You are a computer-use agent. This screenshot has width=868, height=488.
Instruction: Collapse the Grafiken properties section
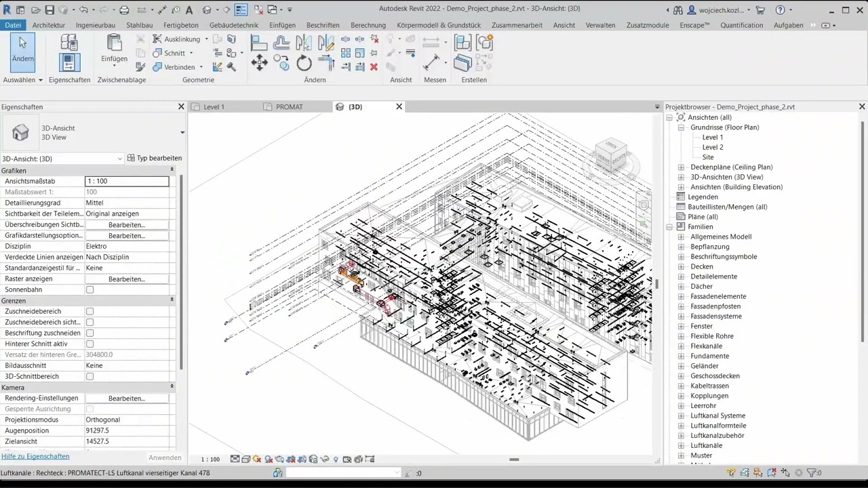pos(172,170)
